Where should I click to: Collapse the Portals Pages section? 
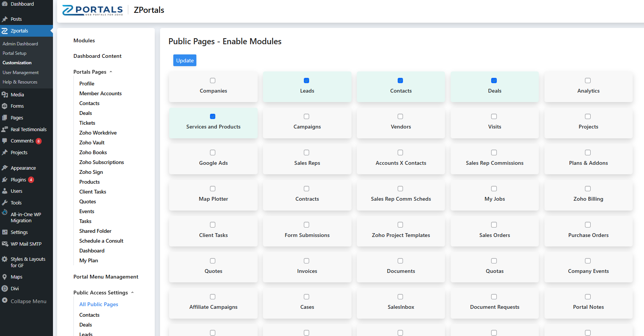111,72
